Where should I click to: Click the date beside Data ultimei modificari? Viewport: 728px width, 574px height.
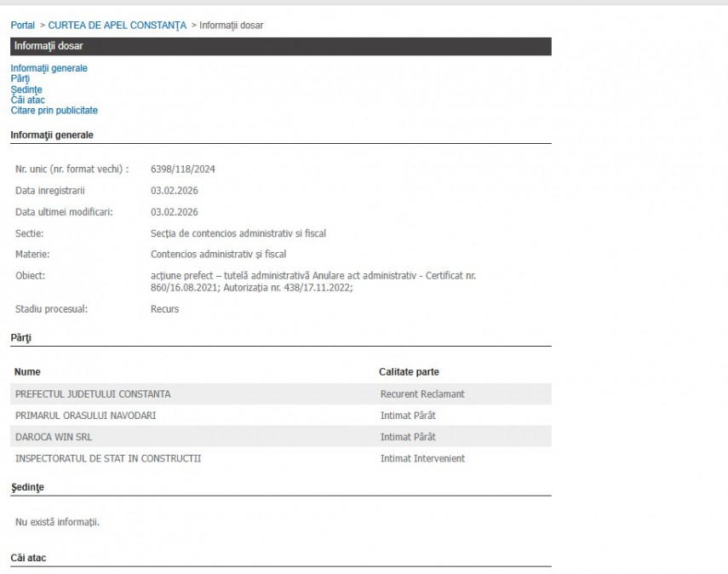click(169, 212)
